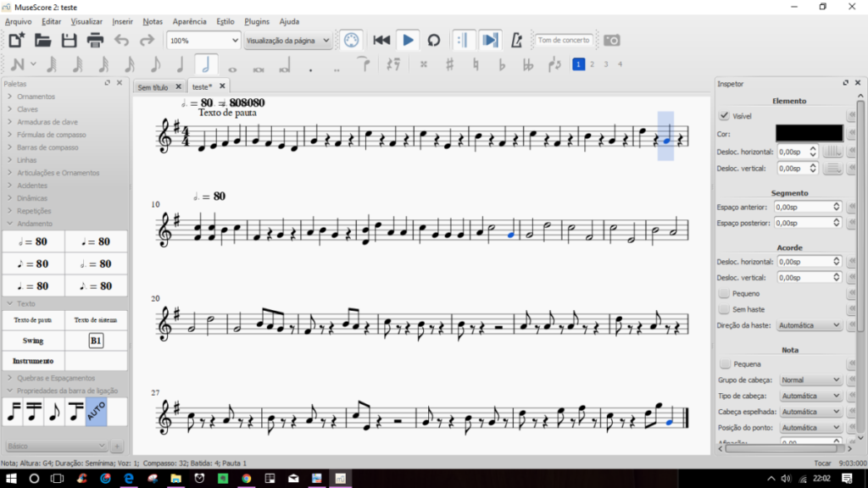
Task: Click the Tom de concerto button
Action: tap(564, 40)
